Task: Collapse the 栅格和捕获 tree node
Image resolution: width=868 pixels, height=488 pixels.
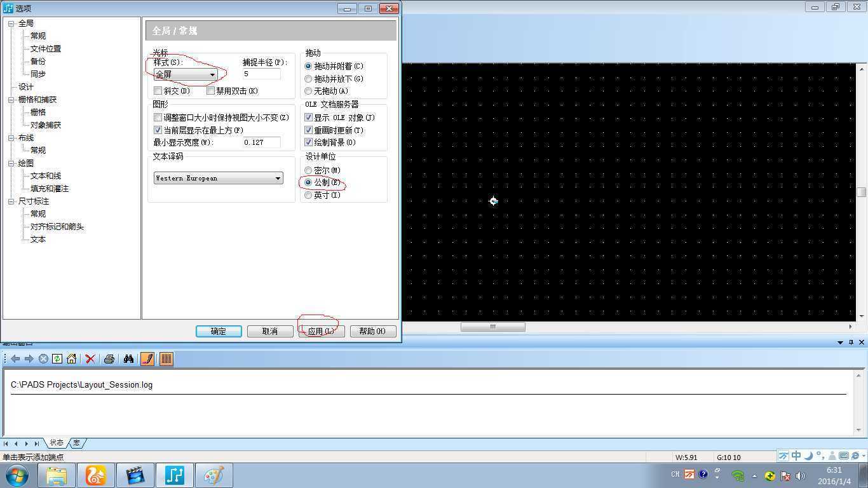Action: [11, 100]
